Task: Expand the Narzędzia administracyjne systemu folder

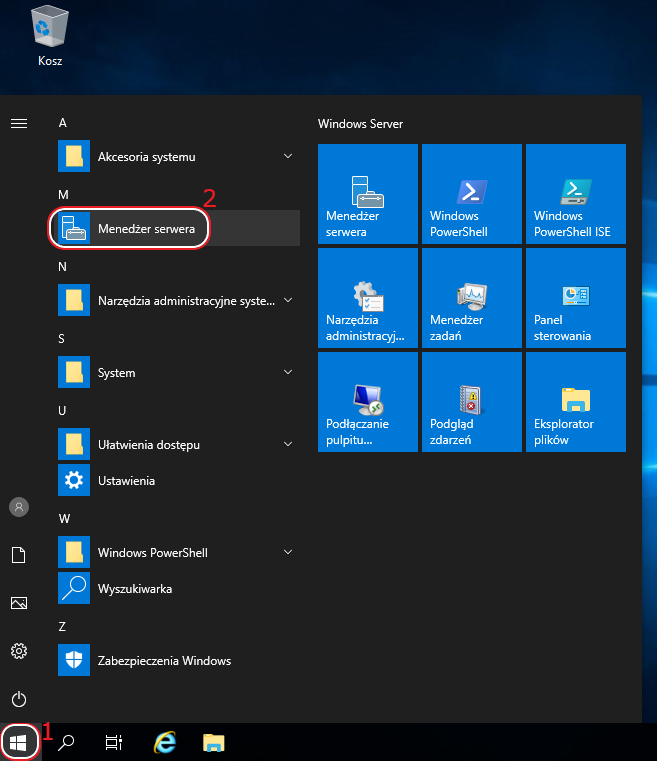Action: pos(288,300)
